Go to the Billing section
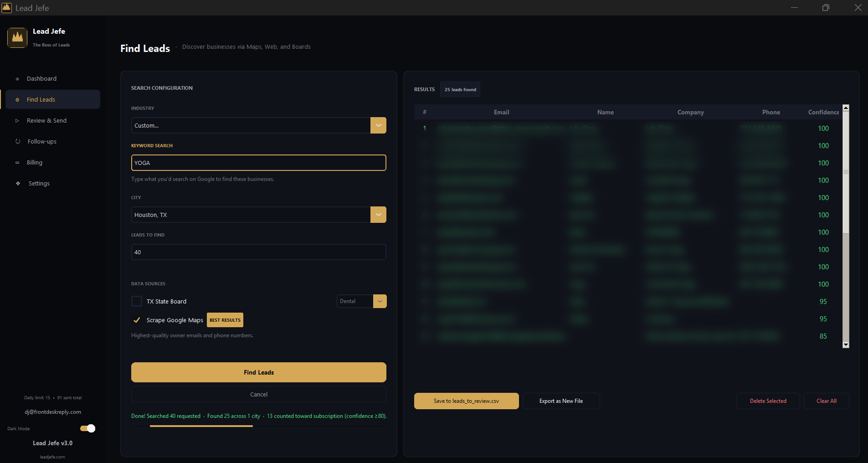Image resolution: width=868 pixels, height=463 pixels. click(x=35, y=163)
